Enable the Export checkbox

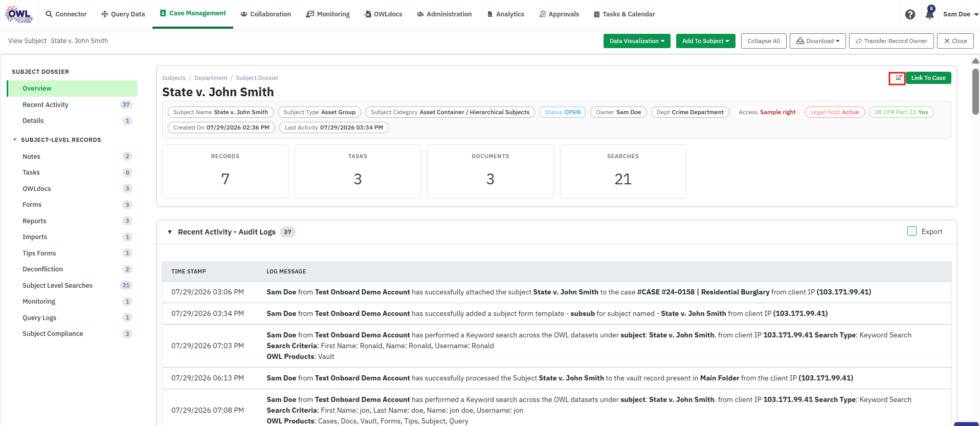(912, 231)
